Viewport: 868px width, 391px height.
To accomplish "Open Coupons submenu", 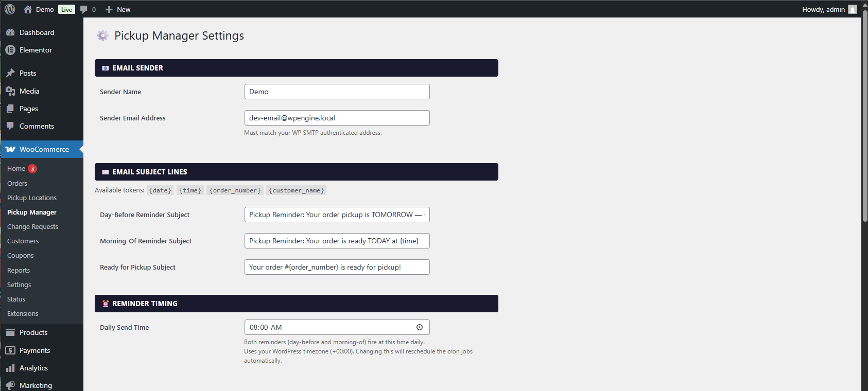I will point(20,255).
